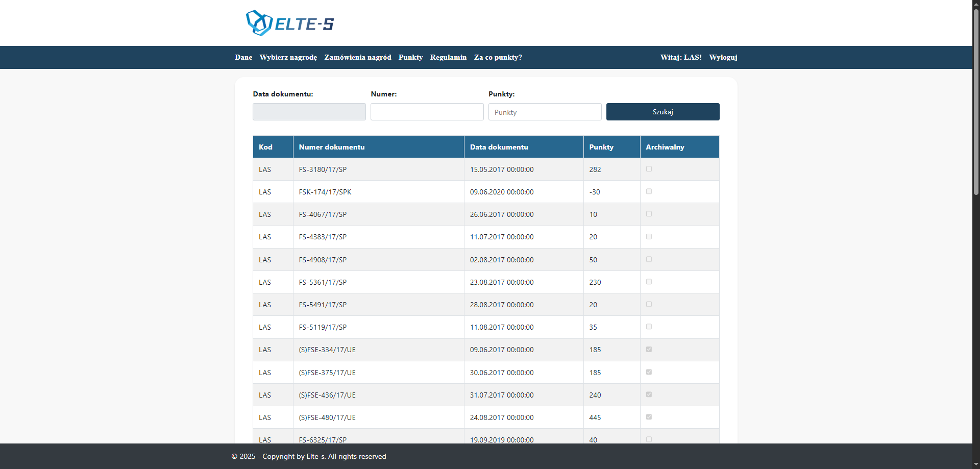Viewport: 980px width, 469px height.
Task: Click the Szukaj search button
Action: (x=663, y=112)
